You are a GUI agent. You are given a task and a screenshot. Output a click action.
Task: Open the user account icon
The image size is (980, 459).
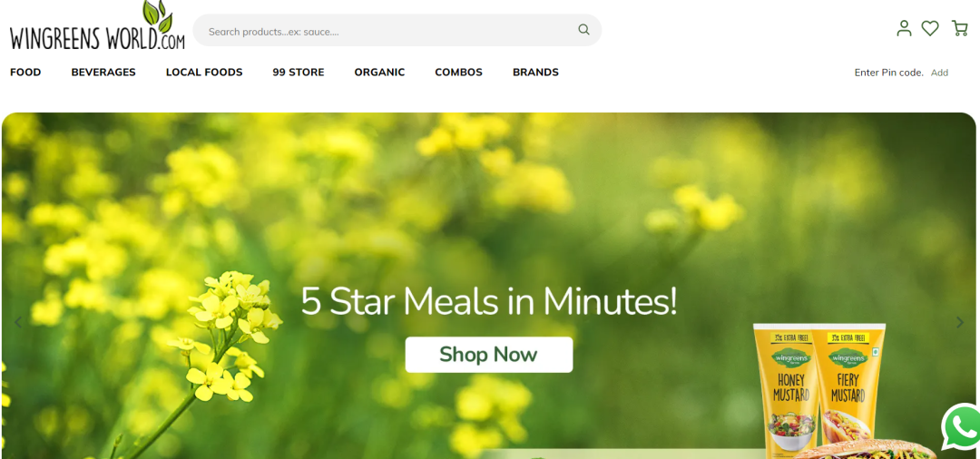tap(904, 28)
